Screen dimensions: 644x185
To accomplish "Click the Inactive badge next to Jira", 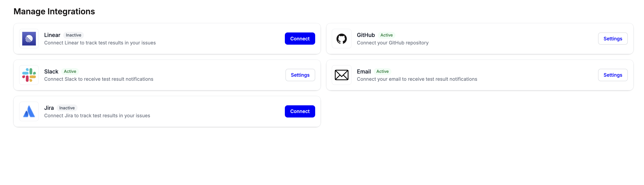I will coord(67,108).
